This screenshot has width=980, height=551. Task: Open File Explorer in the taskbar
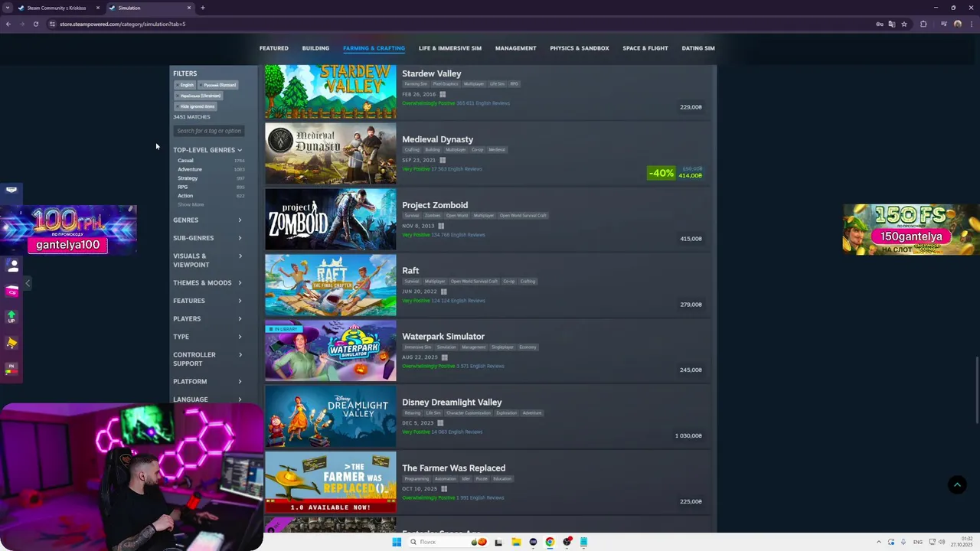click(x=516, y=542)
